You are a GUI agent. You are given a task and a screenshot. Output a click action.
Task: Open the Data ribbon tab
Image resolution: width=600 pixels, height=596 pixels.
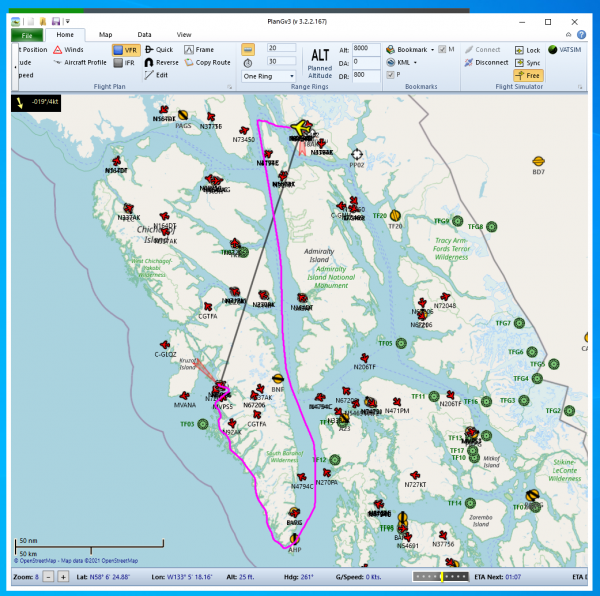click(145, 34)
